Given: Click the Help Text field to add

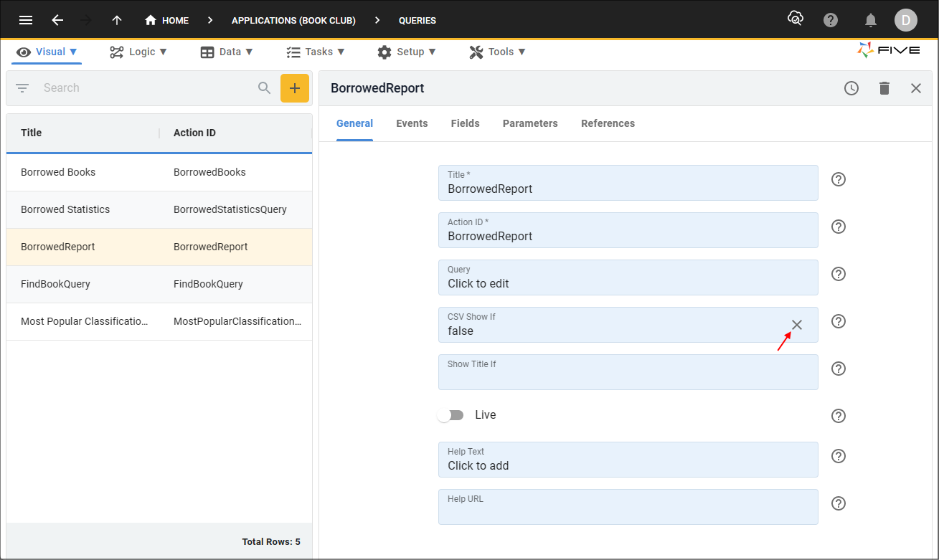Looking at the screenshot, I should pyautogui.click(x=628, y=460).
